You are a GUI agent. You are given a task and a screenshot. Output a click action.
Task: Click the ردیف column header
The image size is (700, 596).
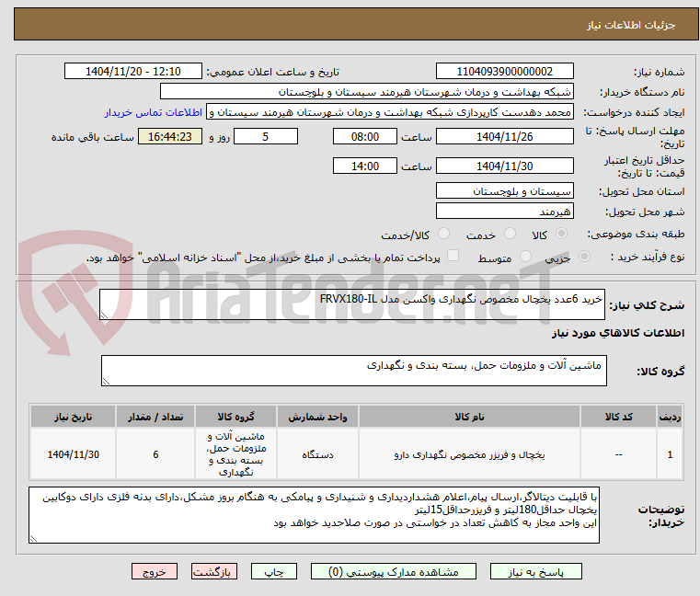670,417
